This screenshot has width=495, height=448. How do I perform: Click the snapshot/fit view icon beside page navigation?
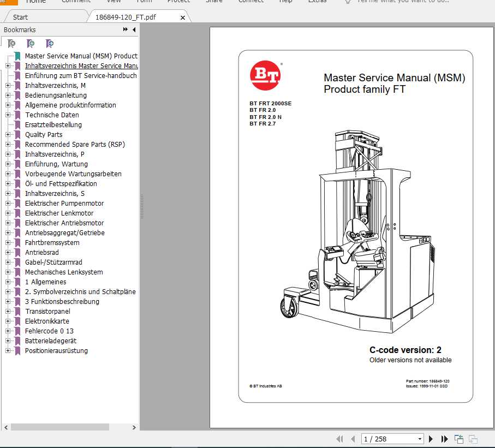(458, 439)
